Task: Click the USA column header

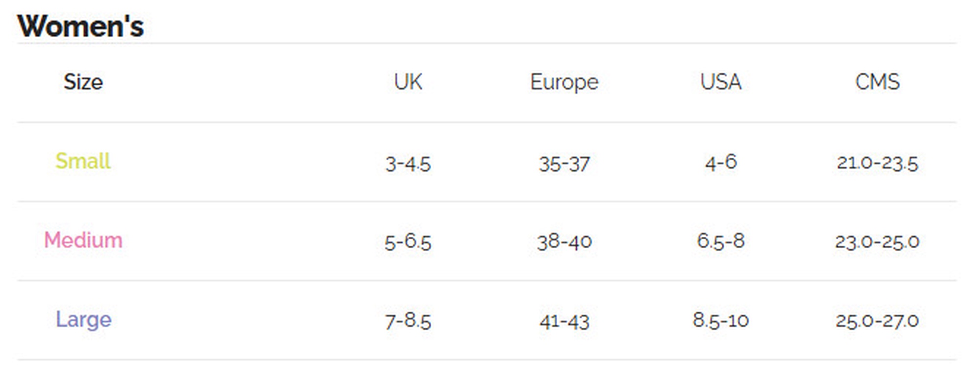Action: [x=720, y=82]
